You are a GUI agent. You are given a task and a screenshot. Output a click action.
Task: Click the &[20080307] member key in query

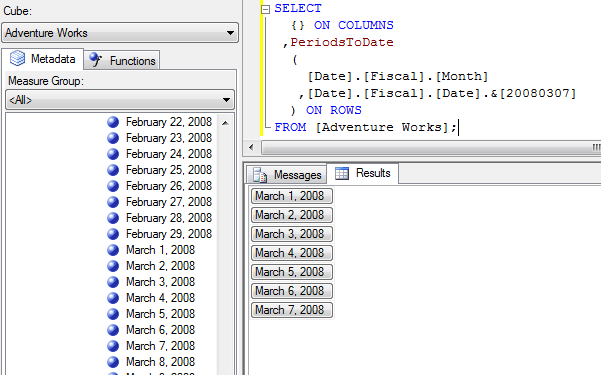[x=533, y=93]
